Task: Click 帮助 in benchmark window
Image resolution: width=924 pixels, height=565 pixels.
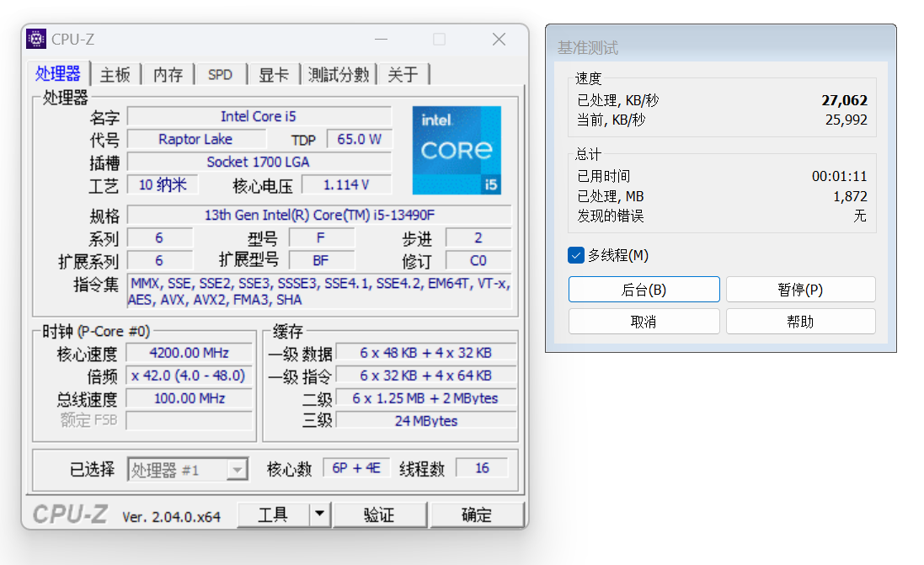Action: coord(800,322)
